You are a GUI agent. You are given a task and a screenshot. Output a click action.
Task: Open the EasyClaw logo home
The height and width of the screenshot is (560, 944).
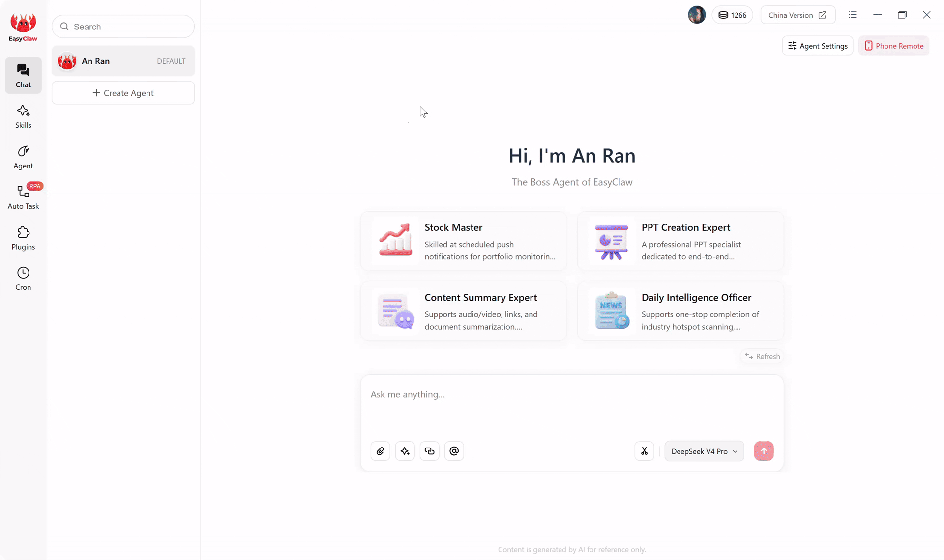[x=23, y=28]
